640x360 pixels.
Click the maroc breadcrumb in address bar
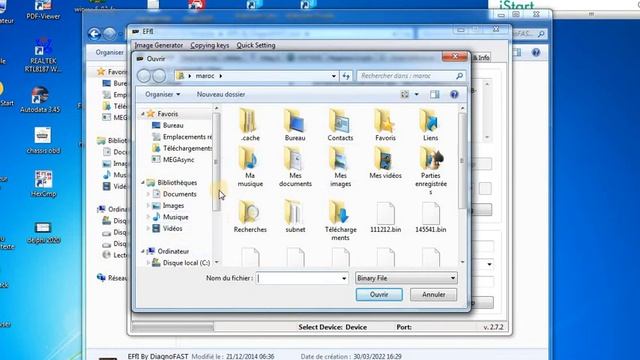tap(204, 76)
